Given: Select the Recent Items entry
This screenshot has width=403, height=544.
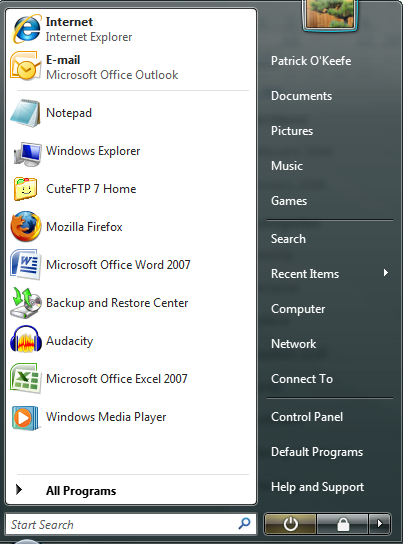Looking at the screenshot, I should tap(305, 274).
